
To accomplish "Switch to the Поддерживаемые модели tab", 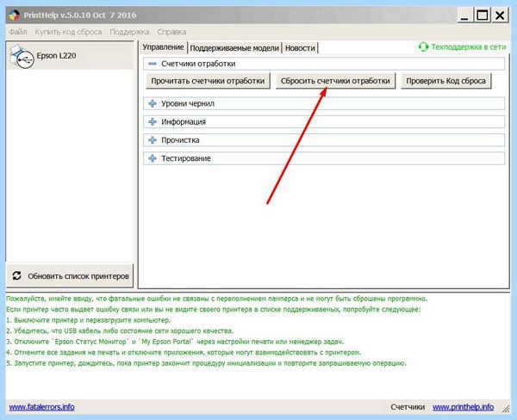I will tap(234, 48).
